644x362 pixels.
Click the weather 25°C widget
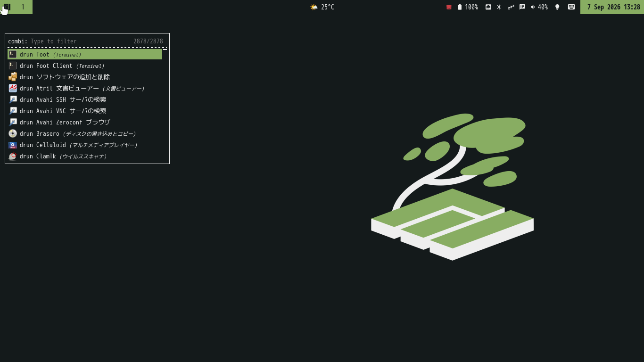322,7
